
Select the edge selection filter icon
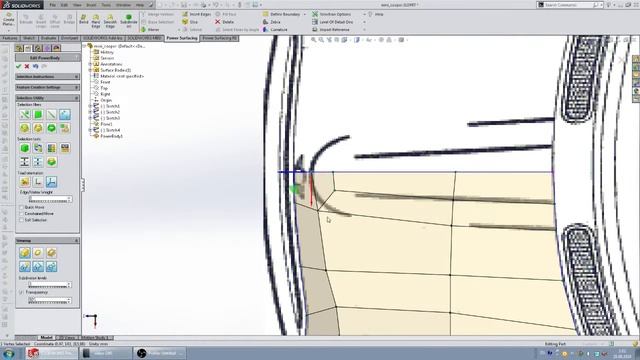[x=51, y=115]
